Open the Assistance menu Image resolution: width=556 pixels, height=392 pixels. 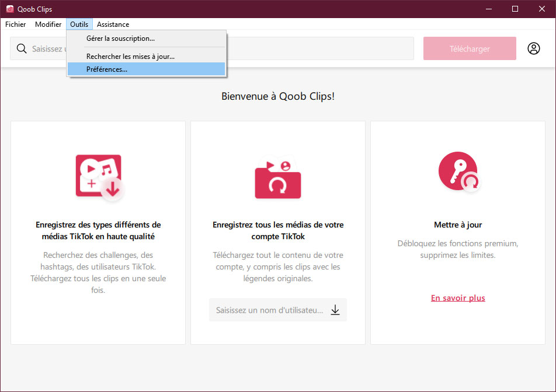click(113, 24)
